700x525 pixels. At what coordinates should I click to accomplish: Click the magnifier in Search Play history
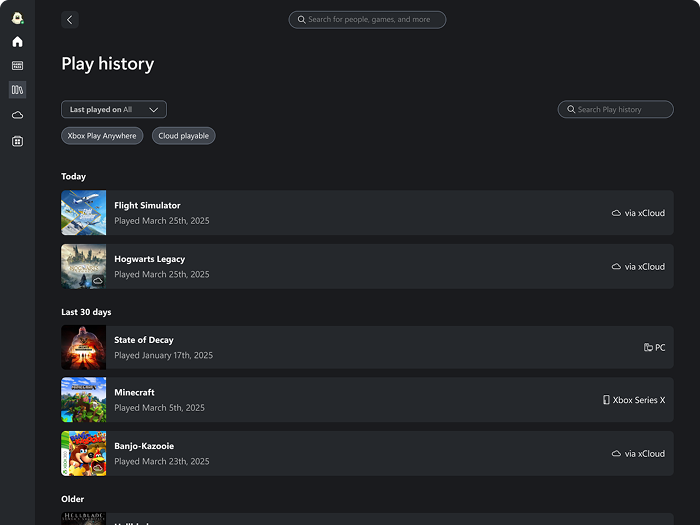click(571, 109)
